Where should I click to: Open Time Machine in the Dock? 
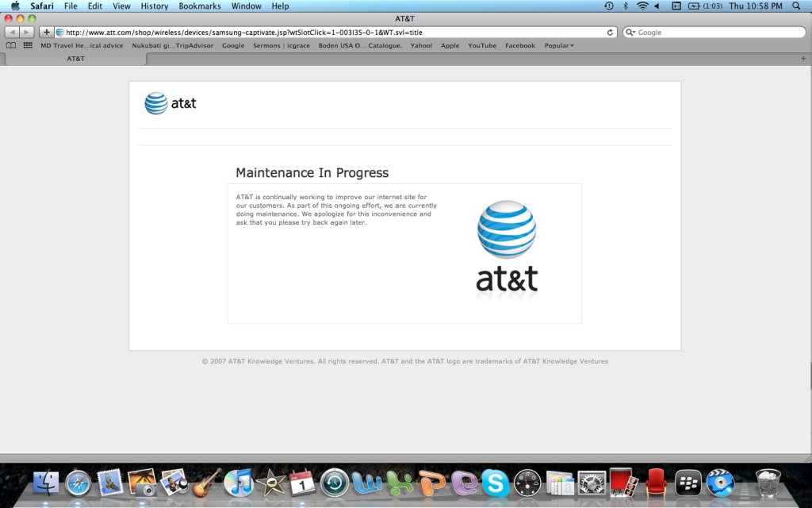335,483
